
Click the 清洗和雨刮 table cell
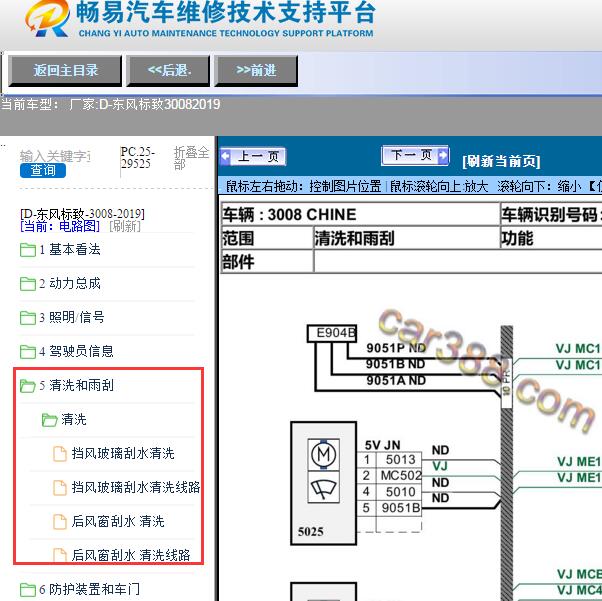click(x=406, y=238)
